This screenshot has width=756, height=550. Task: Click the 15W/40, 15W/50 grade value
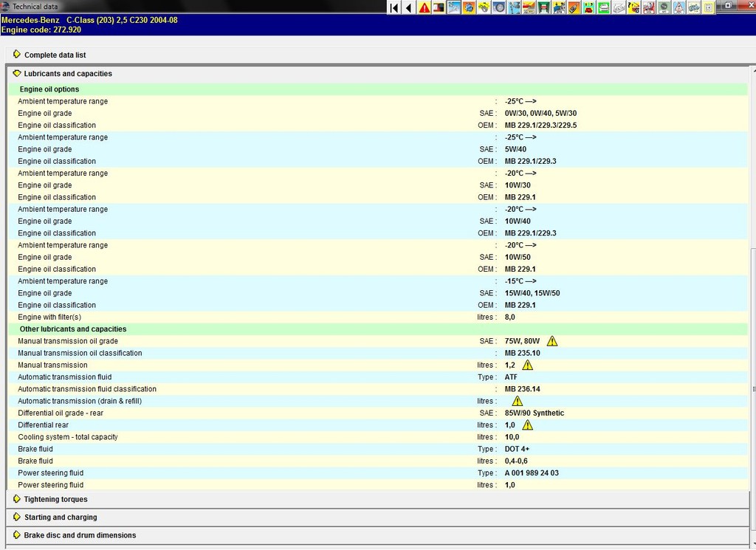532,293
